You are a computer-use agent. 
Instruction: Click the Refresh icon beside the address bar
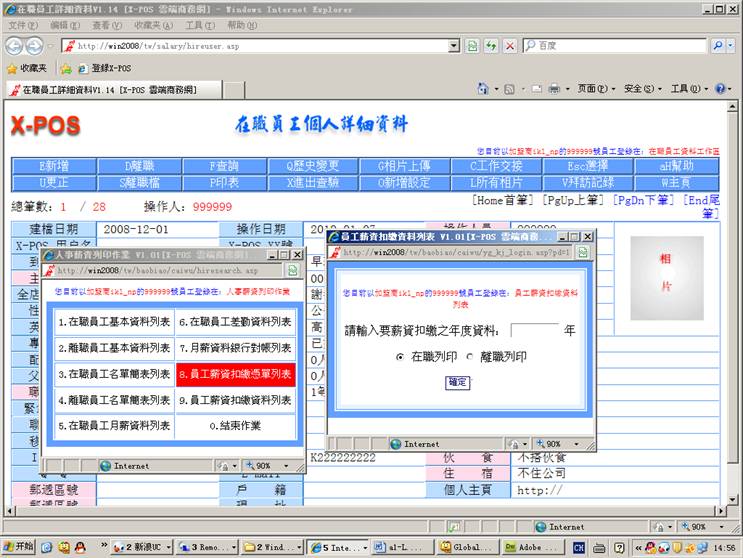click(x=491, y=46)
